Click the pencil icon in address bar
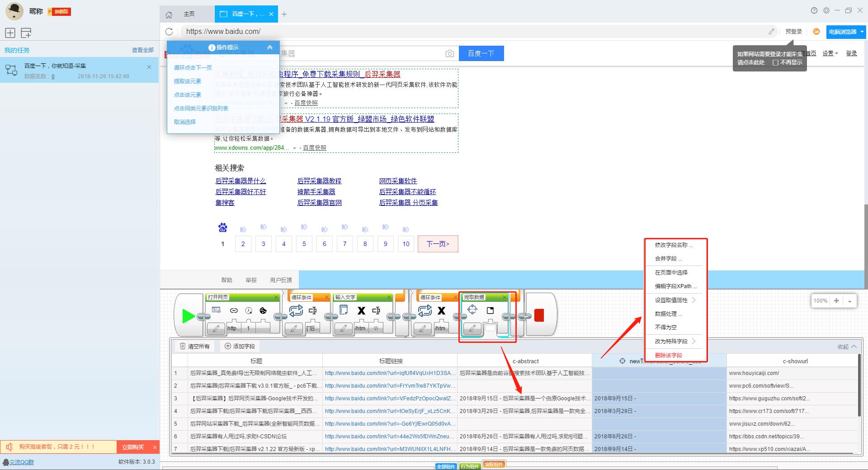The height and width of the screenshot is (470, 868). (771, 32)
